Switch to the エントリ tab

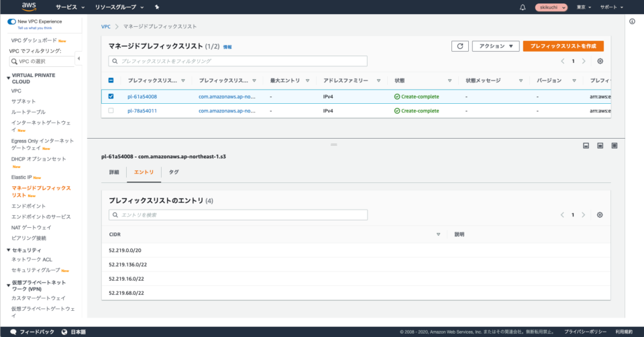(x=144, y=172)
